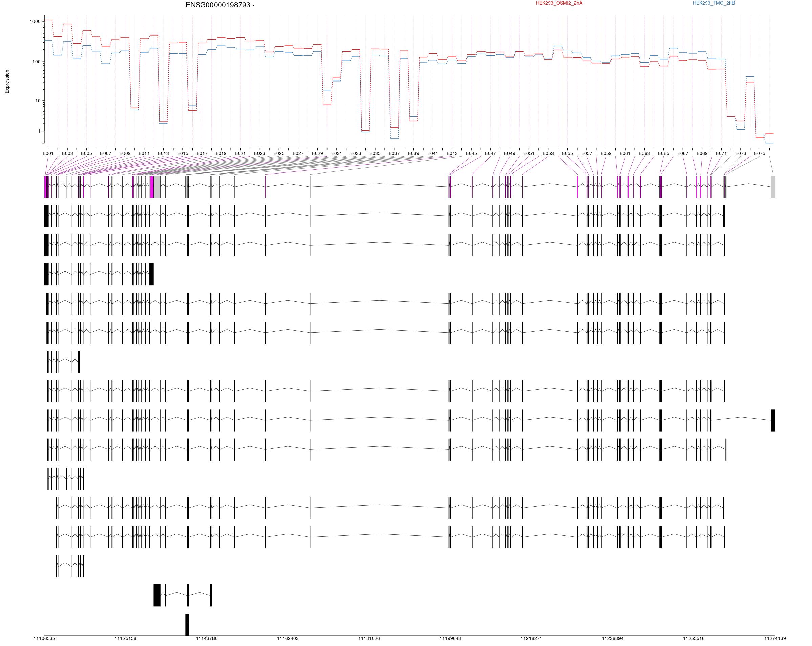This screenshot has width=812, height=646.
Task: Select exon label E025
Action: [279, 153]
